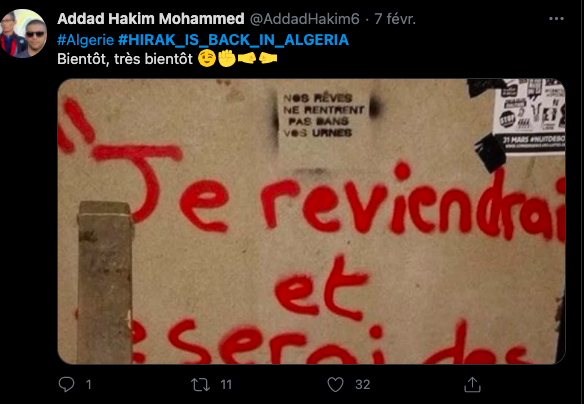Retweet this post using the arrows icon
584x404 pixels.
click(200, 385)
